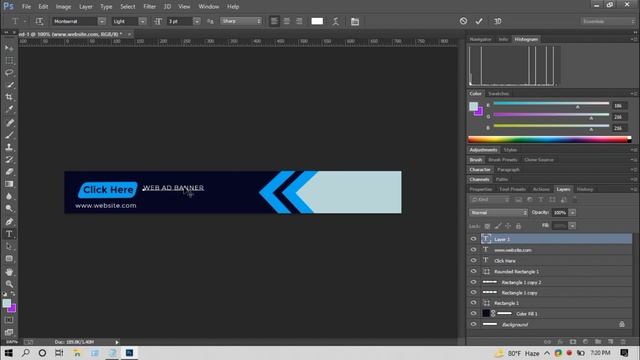
Task: Cancel current text edits icon
Action: (x=463, y=21)
